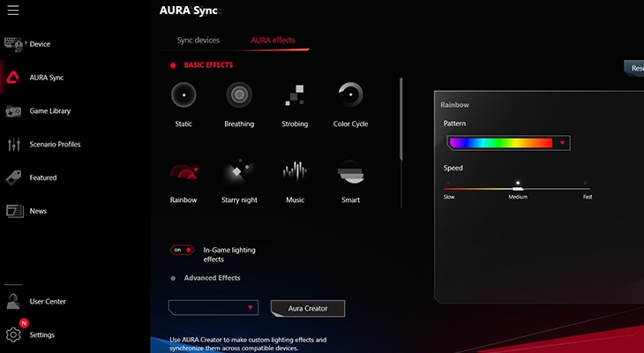This screenshot has height=353, width=644.
Task: Select the Static effect icon
Action: pos(183,95)
